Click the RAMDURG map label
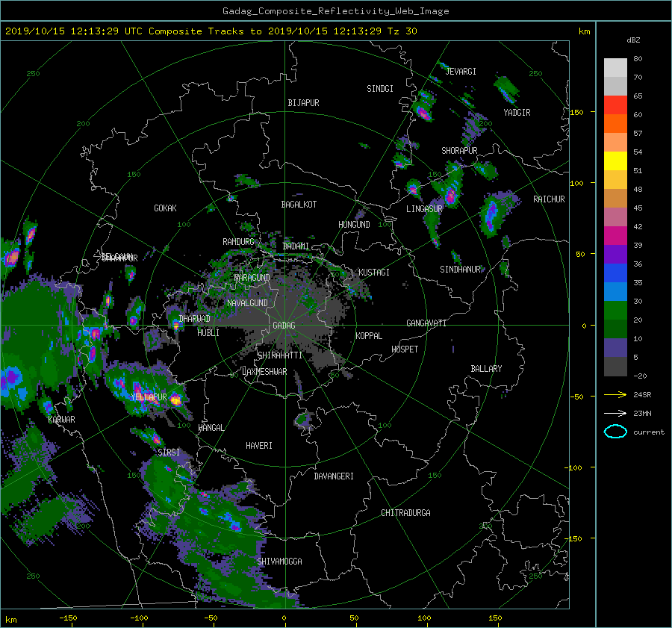Screen dimensions: 672x628 point(238,242)
